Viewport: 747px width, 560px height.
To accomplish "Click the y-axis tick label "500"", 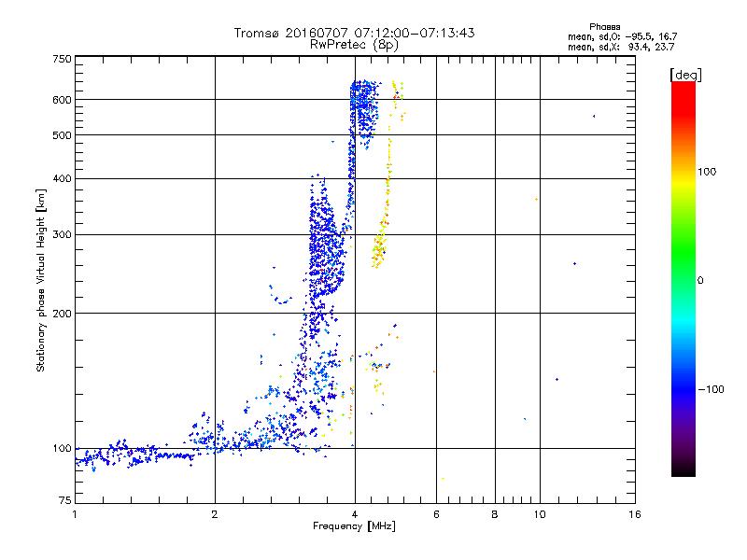I will 62,135.
